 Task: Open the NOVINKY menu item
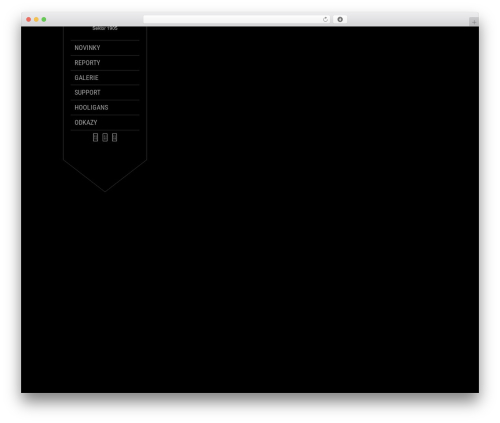[x=87, y=48]
